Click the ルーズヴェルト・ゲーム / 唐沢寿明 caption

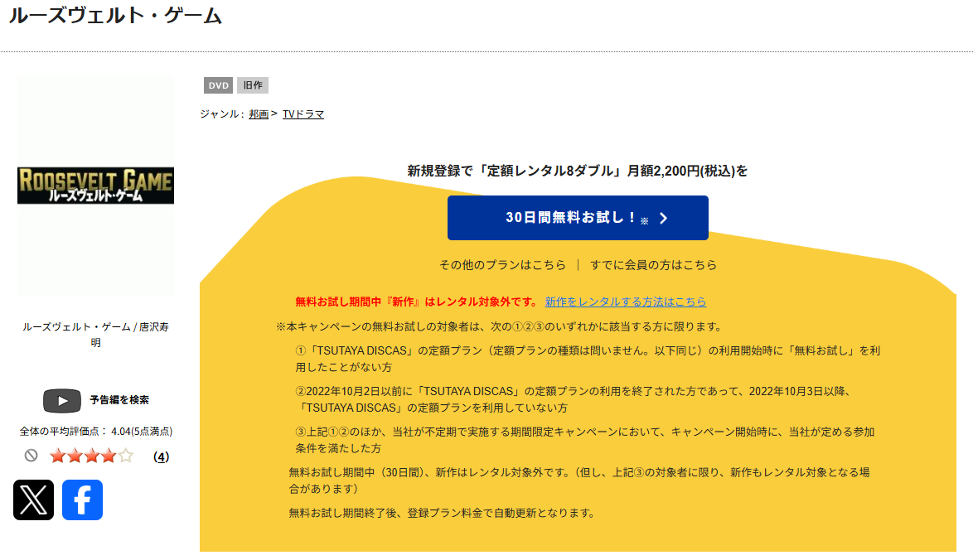click(95, 335)
